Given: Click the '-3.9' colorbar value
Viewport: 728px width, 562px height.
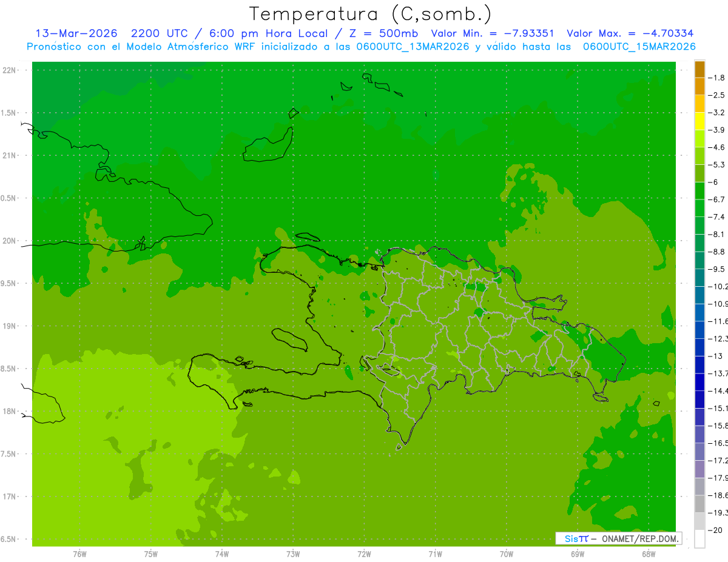Looking at the screenshot, I should [x=717, y=130].
